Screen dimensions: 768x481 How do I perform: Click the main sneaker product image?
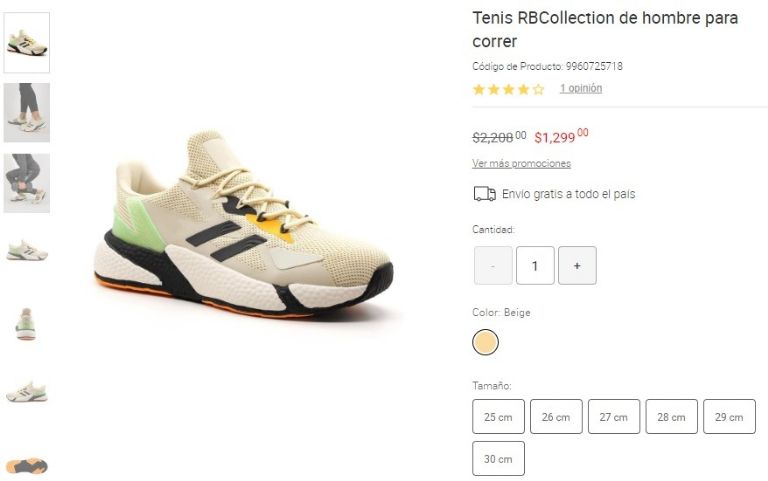pyautogui.click(x=245, y=225)
